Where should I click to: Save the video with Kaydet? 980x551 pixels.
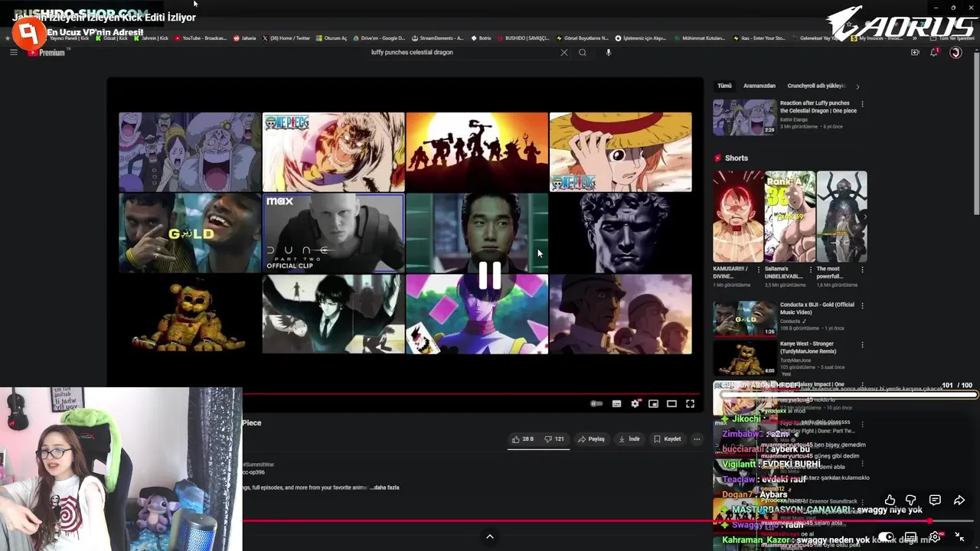667,439
